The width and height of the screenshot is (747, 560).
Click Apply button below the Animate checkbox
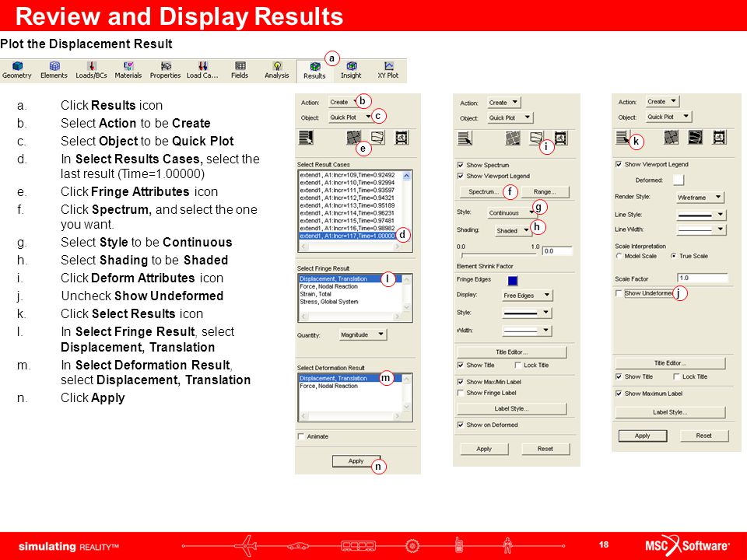[x=356, y=461]
